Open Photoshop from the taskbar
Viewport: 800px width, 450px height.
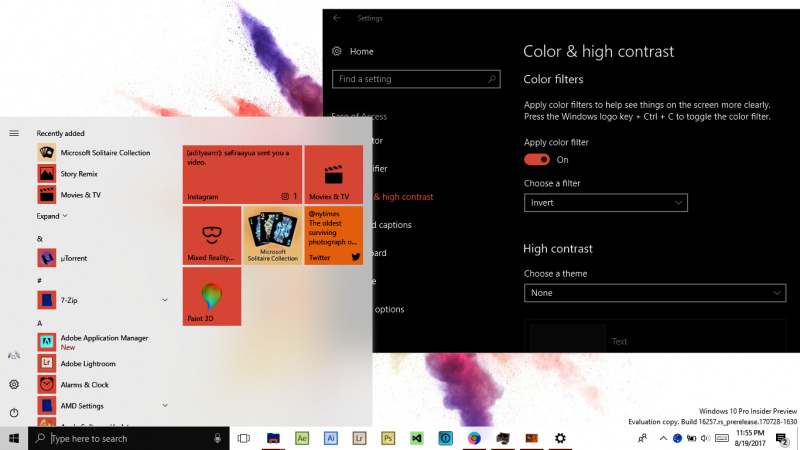[388, 438]
